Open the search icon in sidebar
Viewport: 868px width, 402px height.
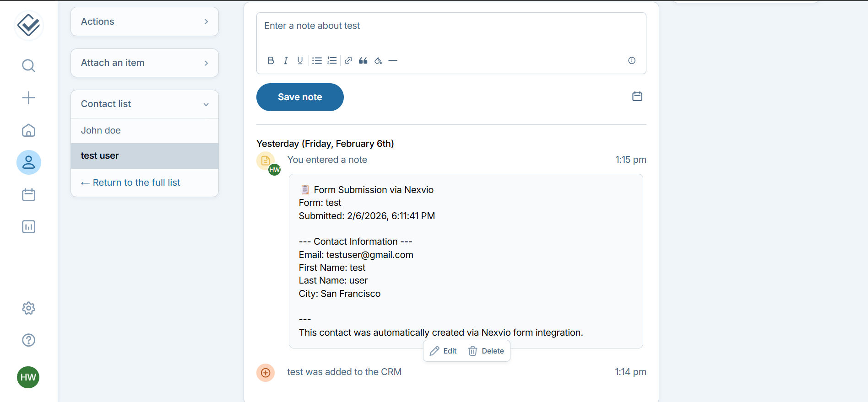28,66
